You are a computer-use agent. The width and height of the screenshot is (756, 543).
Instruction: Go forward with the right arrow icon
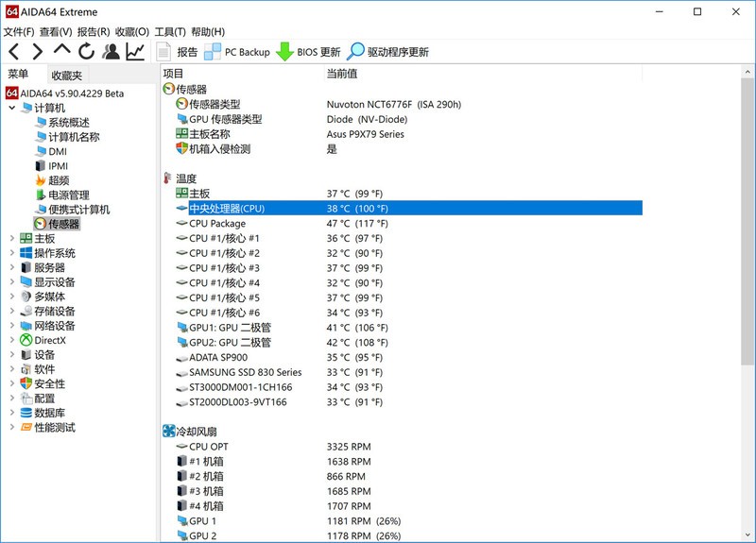pos(38,51)
